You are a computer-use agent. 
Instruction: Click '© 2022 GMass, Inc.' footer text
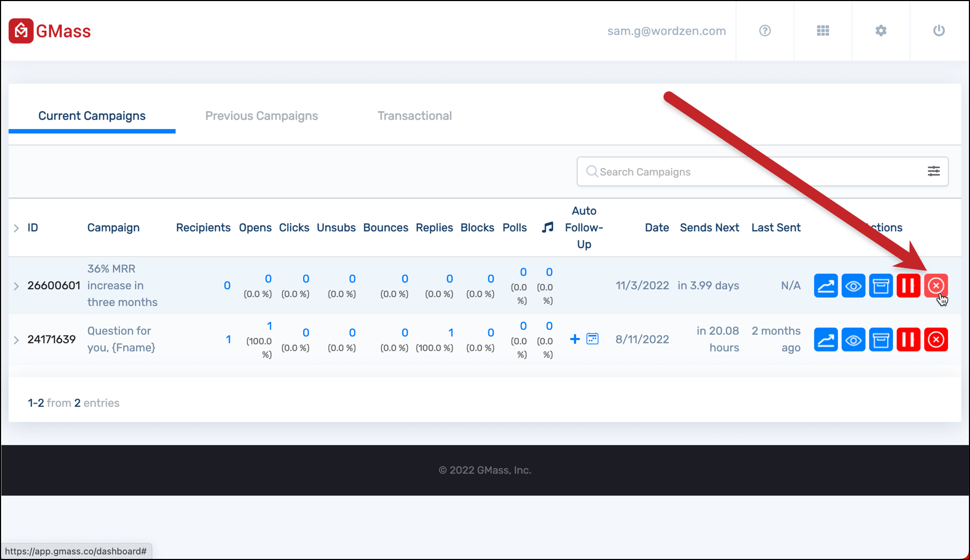485,470
